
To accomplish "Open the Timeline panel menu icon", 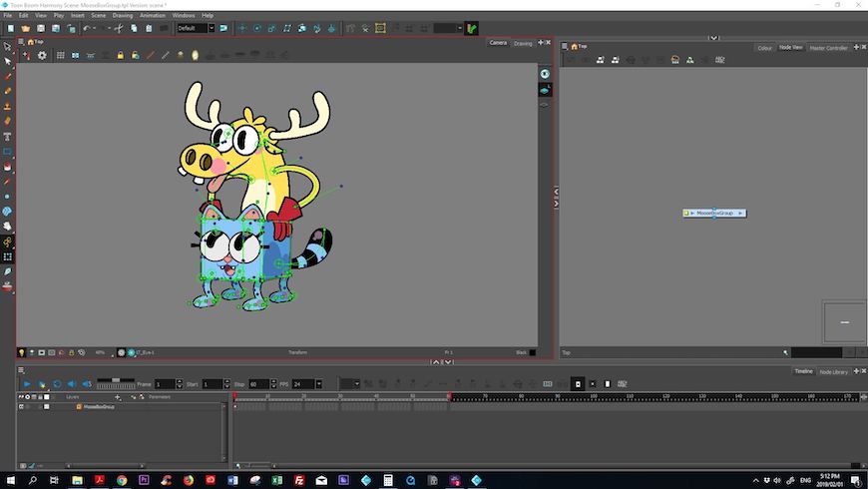I will [x=21, y=370].
